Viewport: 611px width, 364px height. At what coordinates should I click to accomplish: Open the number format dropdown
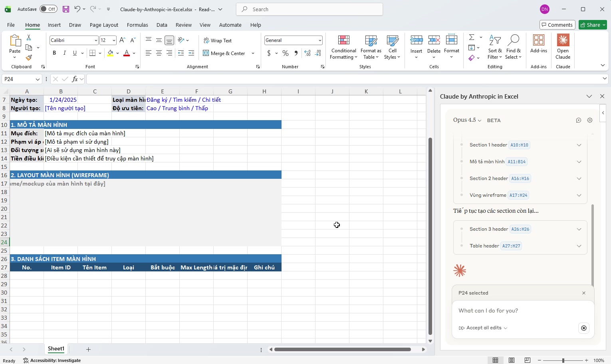pyautogui.click(x=320, y=40)
